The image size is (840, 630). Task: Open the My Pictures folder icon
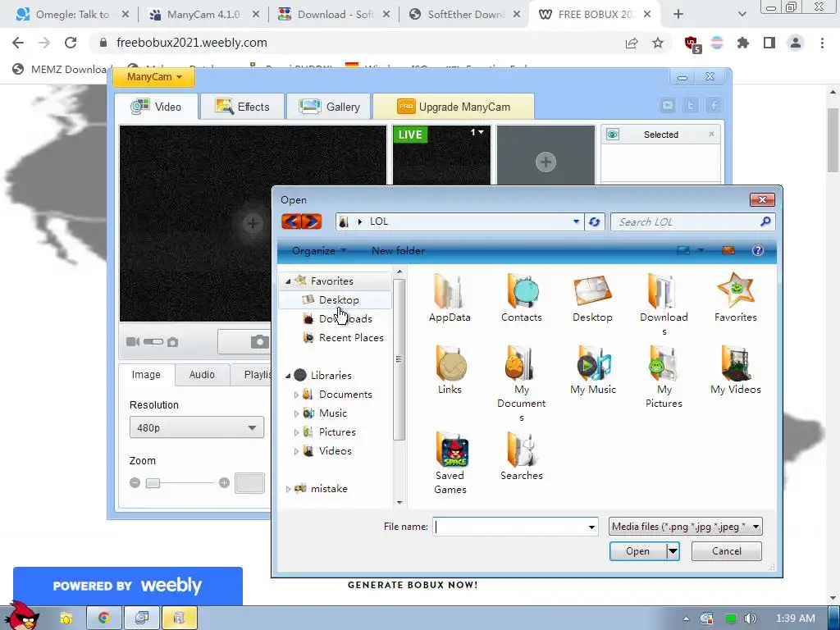click(x=664, y=363)
